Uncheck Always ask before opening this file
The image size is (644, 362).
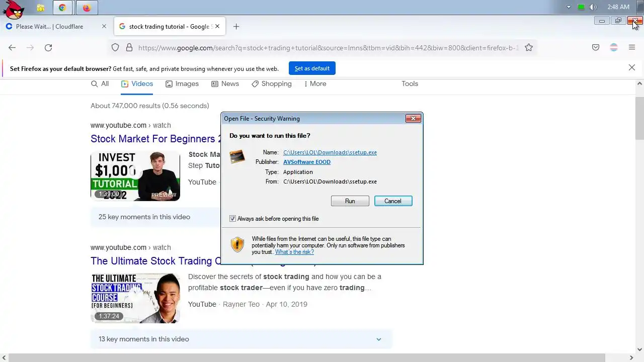[x=232, y=219]
